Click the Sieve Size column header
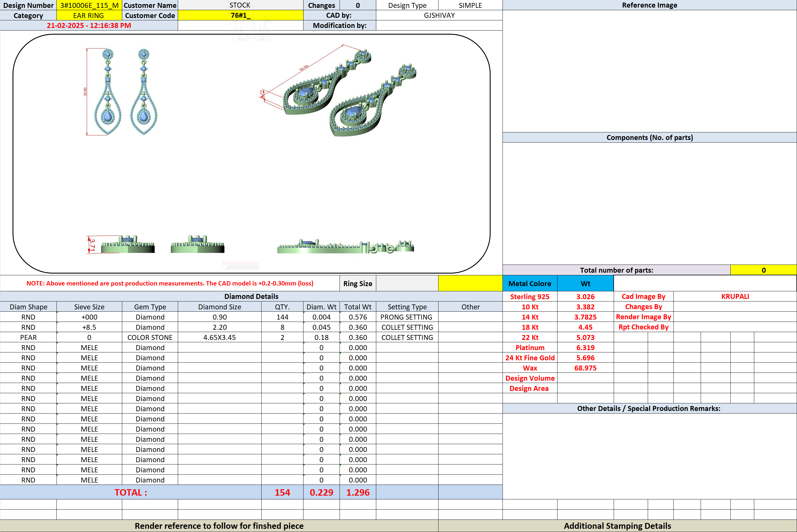The width and height of the screenshot is (797, 532). (x=89, y=307)
